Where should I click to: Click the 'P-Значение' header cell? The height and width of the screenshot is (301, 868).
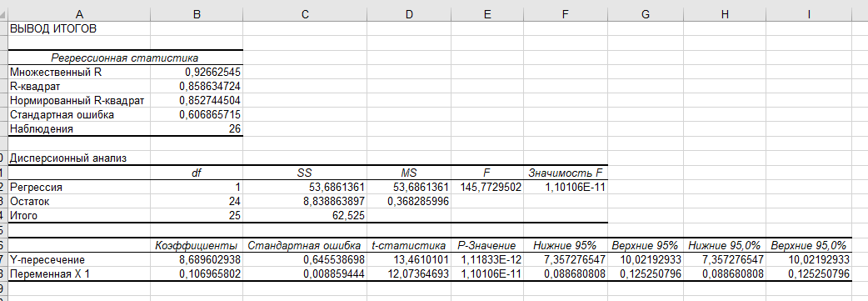tap(487, 245)
